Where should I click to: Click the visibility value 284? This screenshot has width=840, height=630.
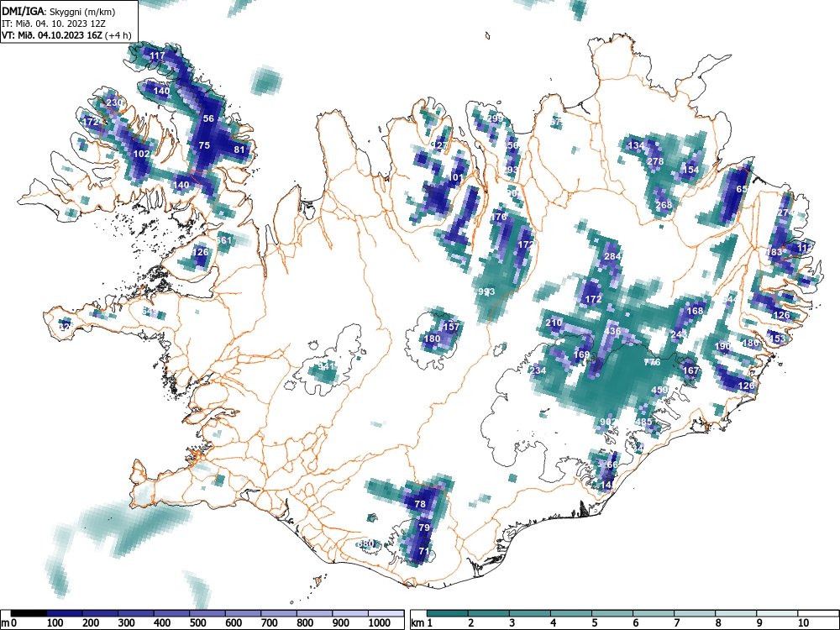point(612,256)
